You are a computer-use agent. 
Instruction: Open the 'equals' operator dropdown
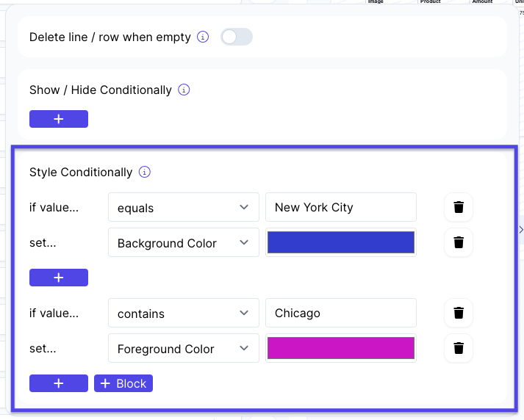[184, 207]
